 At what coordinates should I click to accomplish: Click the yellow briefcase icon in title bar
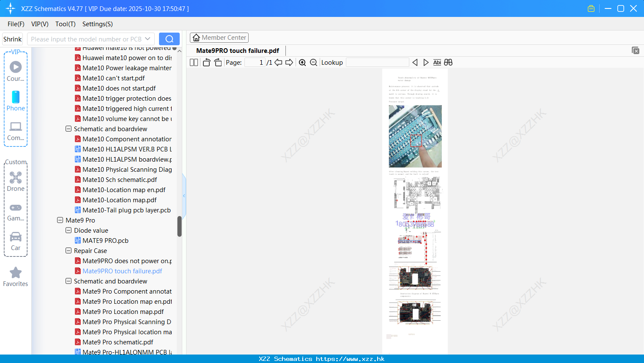[x=591, y=8]
